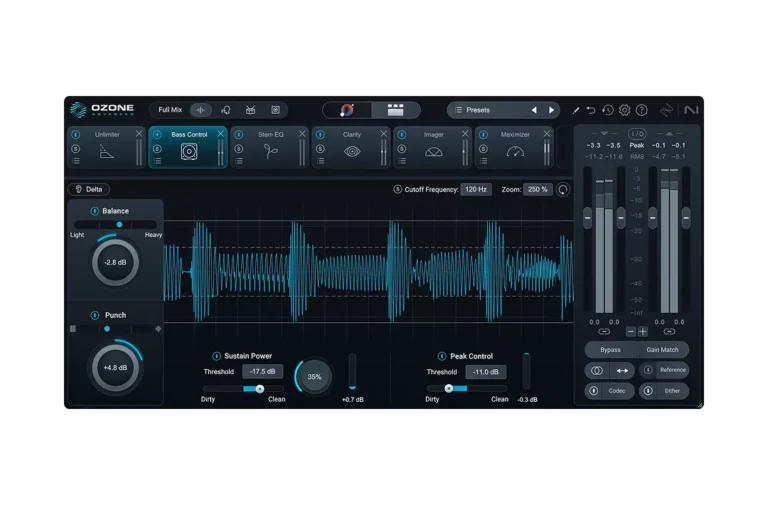Image resolution: width=768 pixels, height=505 pixels.
Task: Click the Cutoff Frequency 120 Hz field
Action: point(476,190)
